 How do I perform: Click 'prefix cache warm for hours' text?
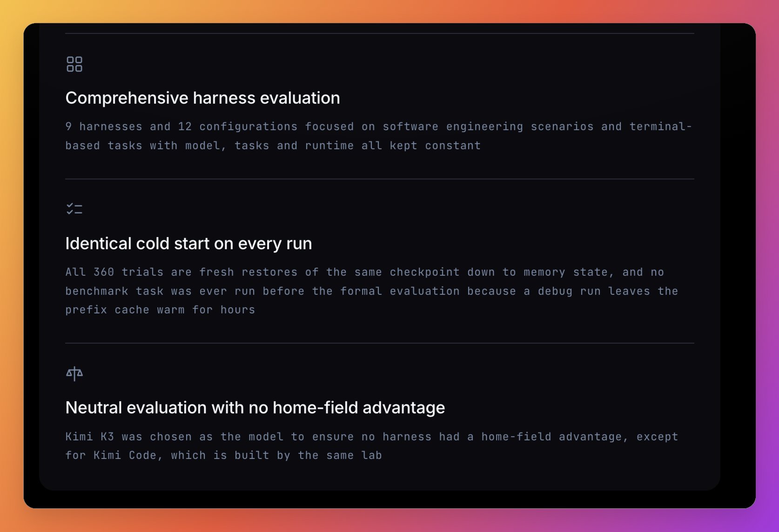[160, 310]
